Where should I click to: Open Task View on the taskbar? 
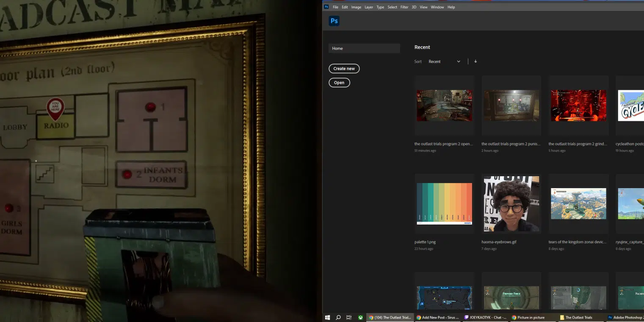coord(349,317)
